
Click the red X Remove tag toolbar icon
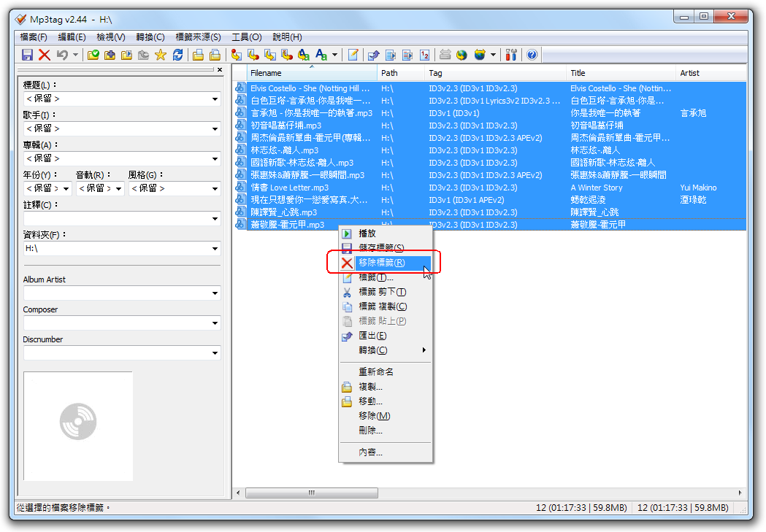(45, 55)
